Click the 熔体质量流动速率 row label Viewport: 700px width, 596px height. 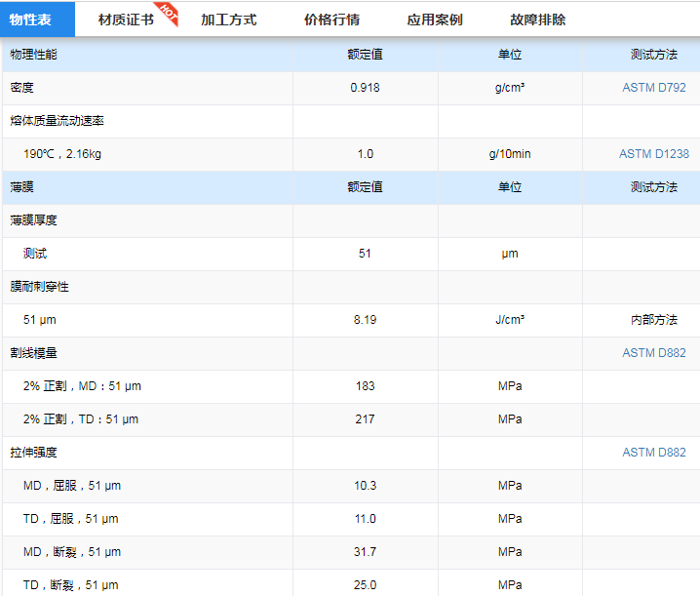click(x=58, y=121)
